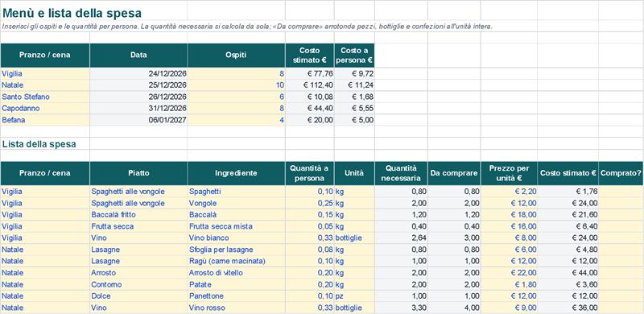Select the 'Prezzo per unità €' header
This screenshot has height=314, width=644.
coord(509,173)
